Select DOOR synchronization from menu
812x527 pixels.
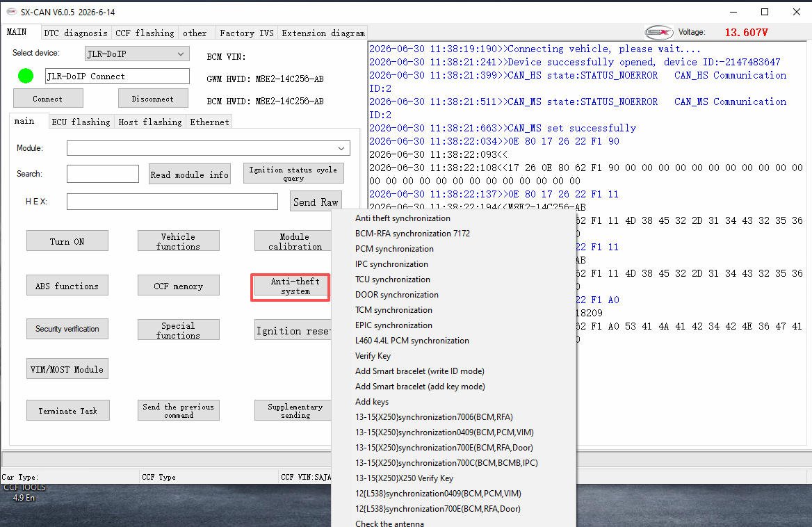454,295
